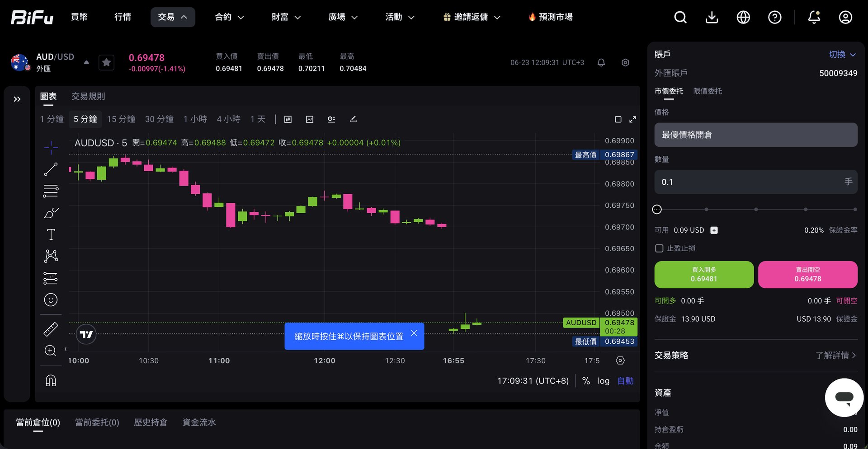
Task: Expand chart to fullscreen
Action: (x=632, y=119)
